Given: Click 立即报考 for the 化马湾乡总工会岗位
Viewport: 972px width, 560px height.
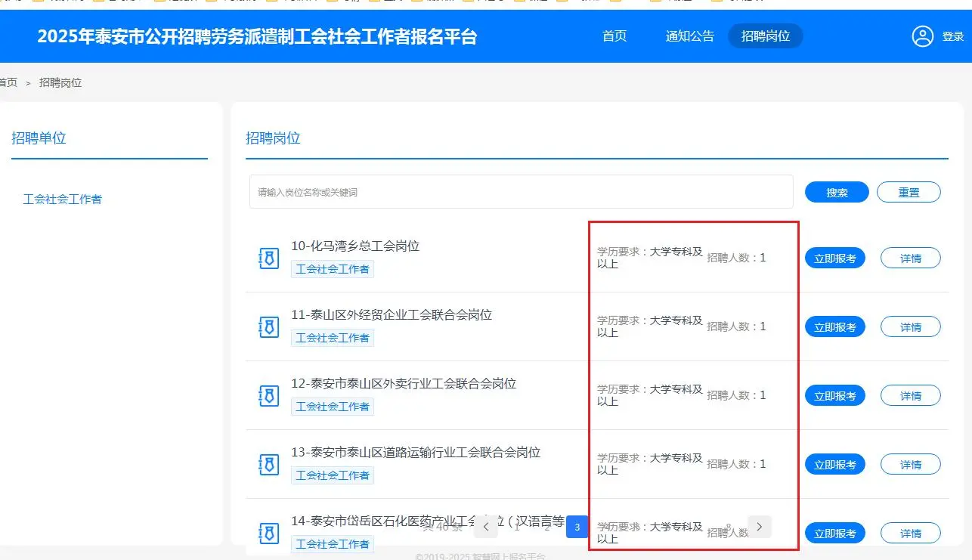Looking at the screenshot, I should point(834,257).
